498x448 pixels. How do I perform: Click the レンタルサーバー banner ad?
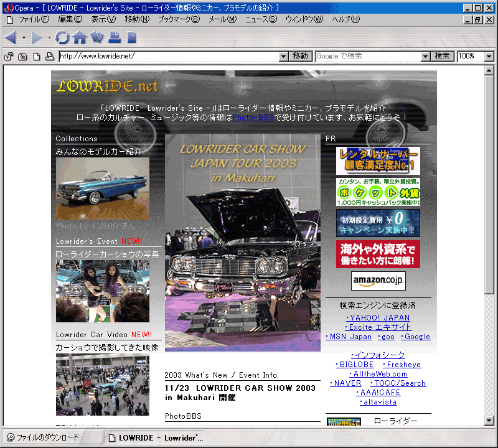tap(378, 161)
